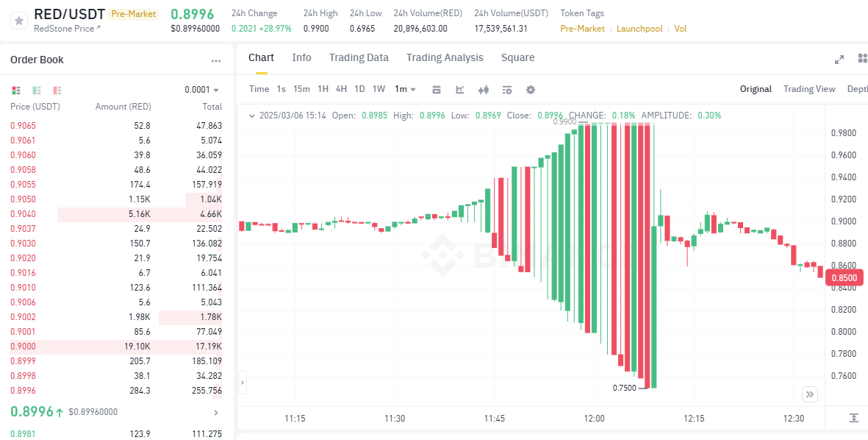The height and width of the screenshot is (440, 868).
Task: Switch to the Chart tab
Action: [x=261, y=57]
